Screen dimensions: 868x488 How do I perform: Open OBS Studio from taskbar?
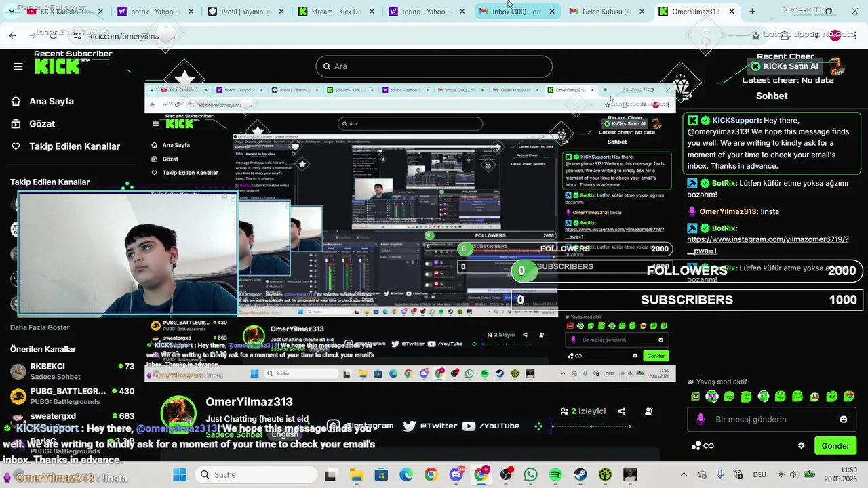[506, 474]
